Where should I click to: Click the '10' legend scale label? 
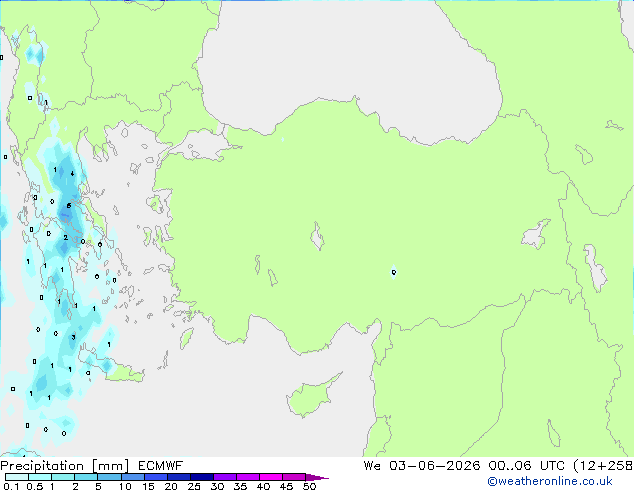coord(125,486)
